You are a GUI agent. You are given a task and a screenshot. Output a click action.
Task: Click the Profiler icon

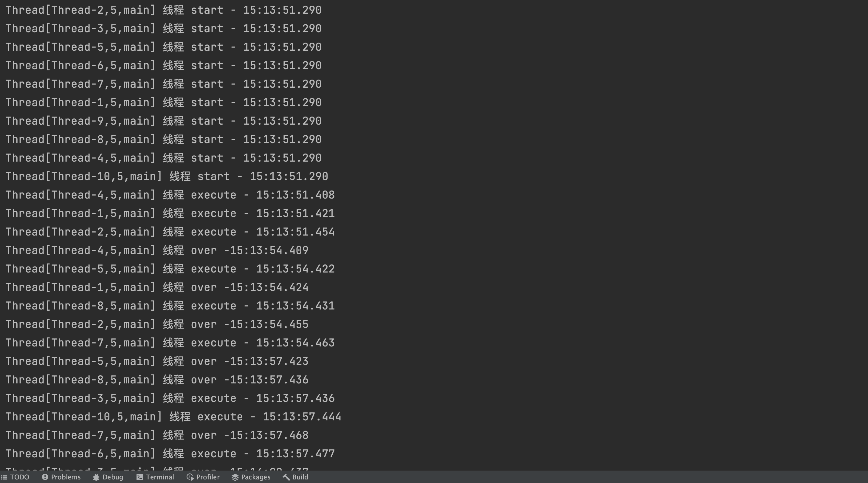190,477
